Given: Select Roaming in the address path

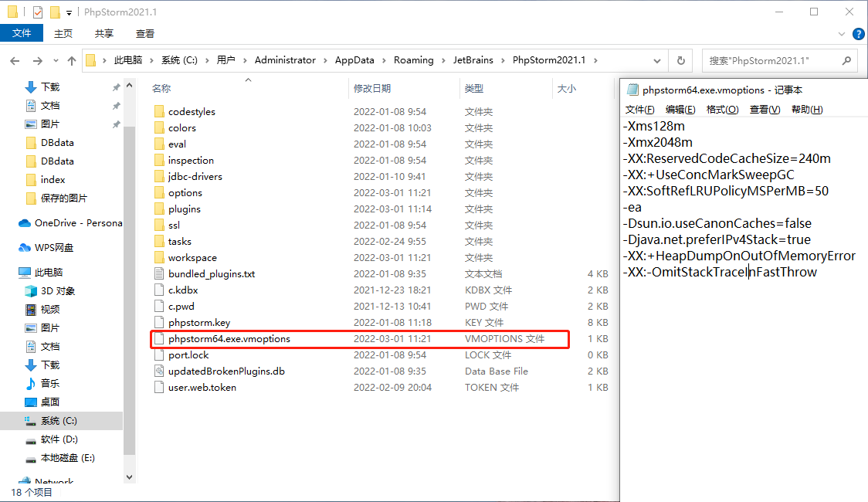Looking at the screenshot, I should (x=413, y=60).
